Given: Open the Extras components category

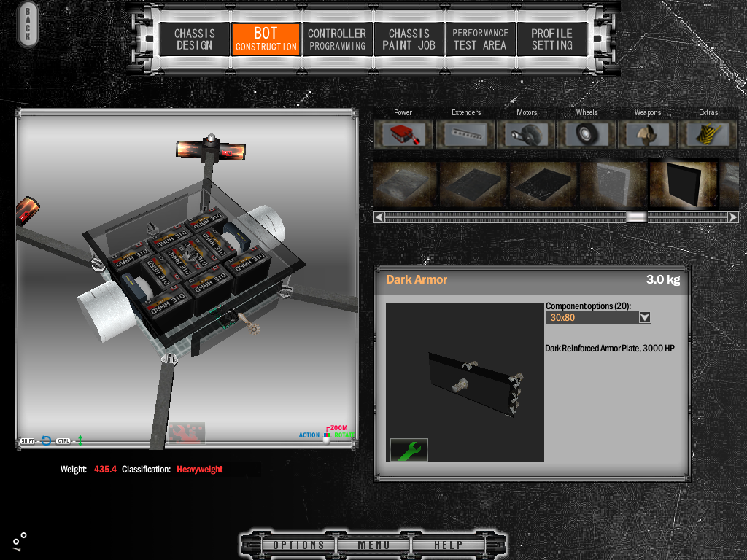Looking at the screenshot, I should tap(708, 135).
